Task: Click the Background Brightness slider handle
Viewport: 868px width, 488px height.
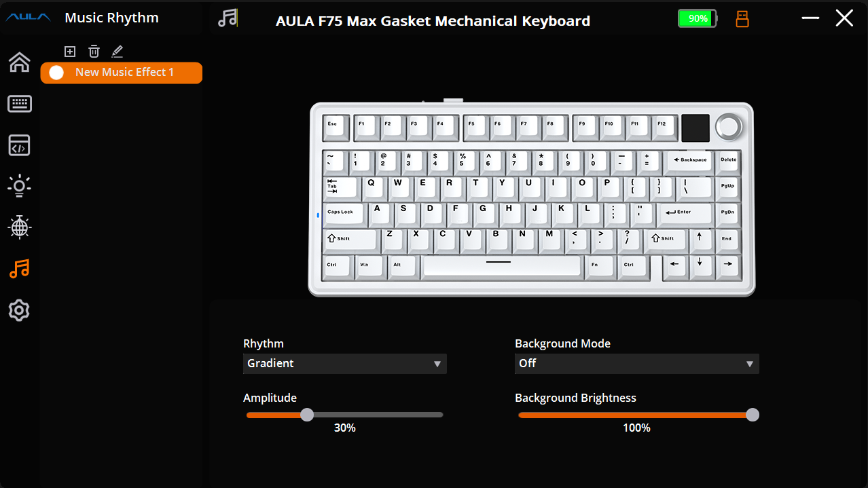Action: (x=752, y=415)
